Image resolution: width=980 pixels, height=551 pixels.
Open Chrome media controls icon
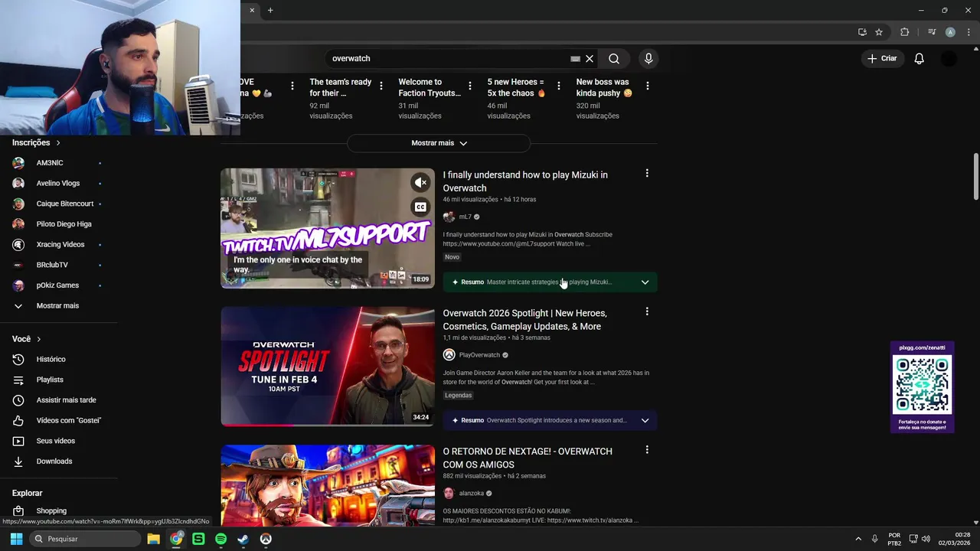point(932,32)
